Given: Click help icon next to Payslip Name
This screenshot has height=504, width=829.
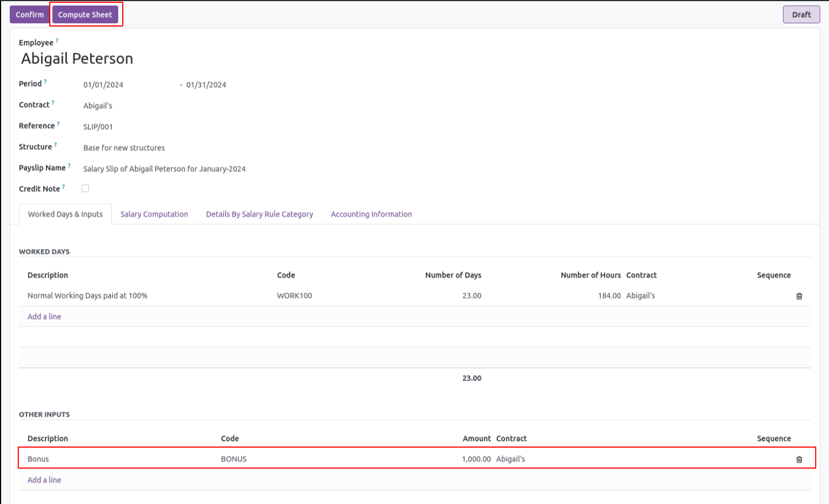Looking at the screenshot, I should point(69,166).
